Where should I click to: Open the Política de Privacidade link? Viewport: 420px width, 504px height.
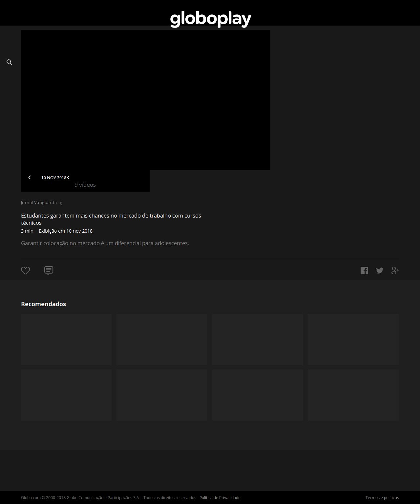[x=220, y=498]
